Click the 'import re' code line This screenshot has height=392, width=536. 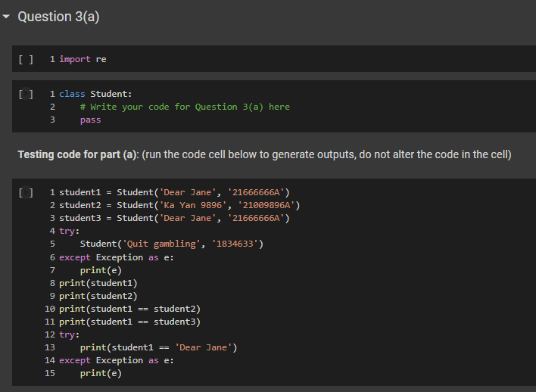83,59
